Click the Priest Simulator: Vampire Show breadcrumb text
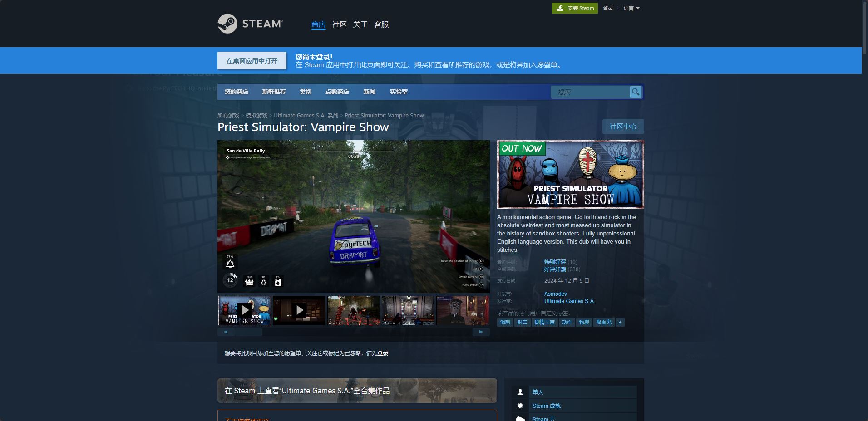Screen dimensions: 868x421 [385, 116]
